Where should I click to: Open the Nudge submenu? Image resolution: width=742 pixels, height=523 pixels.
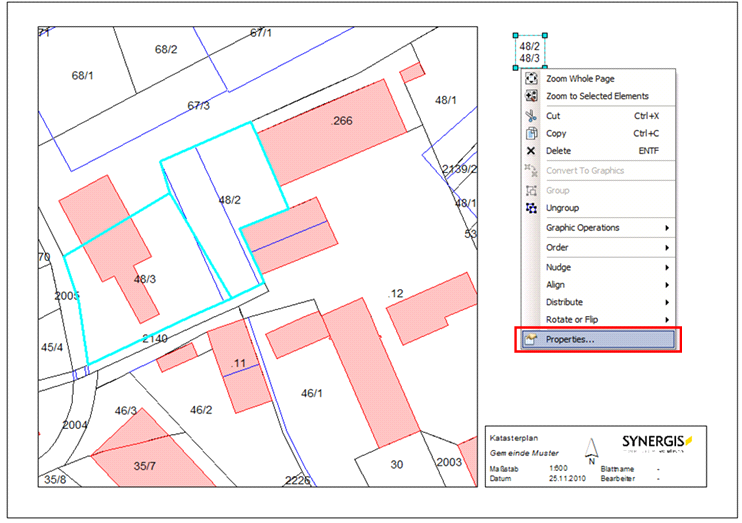point(600,267)
